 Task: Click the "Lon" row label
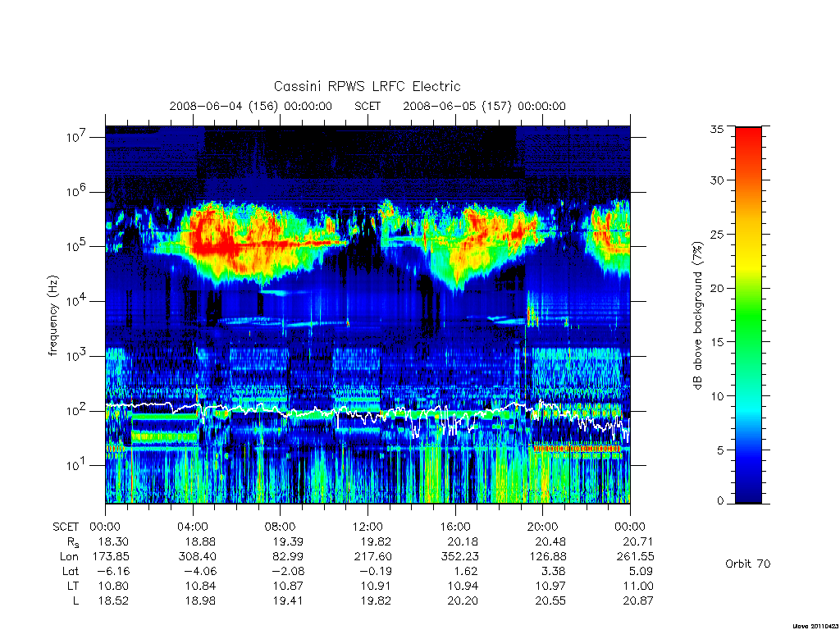[69, 557]
